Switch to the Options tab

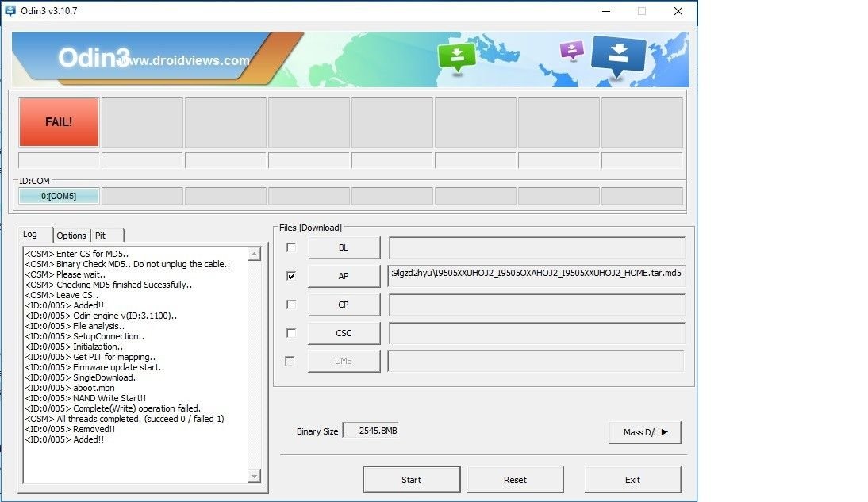pyautogui.click(x=71, y=236)
